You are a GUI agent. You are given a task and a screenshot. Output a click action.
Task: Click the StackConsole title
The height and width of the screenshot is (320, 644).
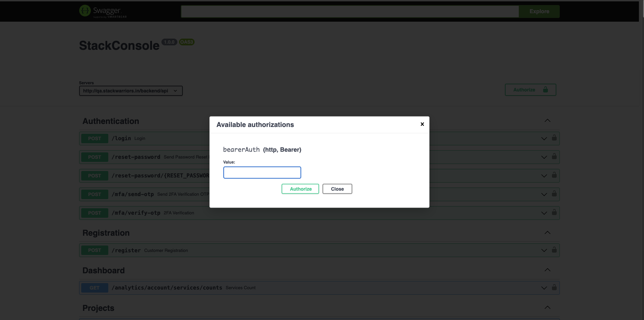pos(119,46)
